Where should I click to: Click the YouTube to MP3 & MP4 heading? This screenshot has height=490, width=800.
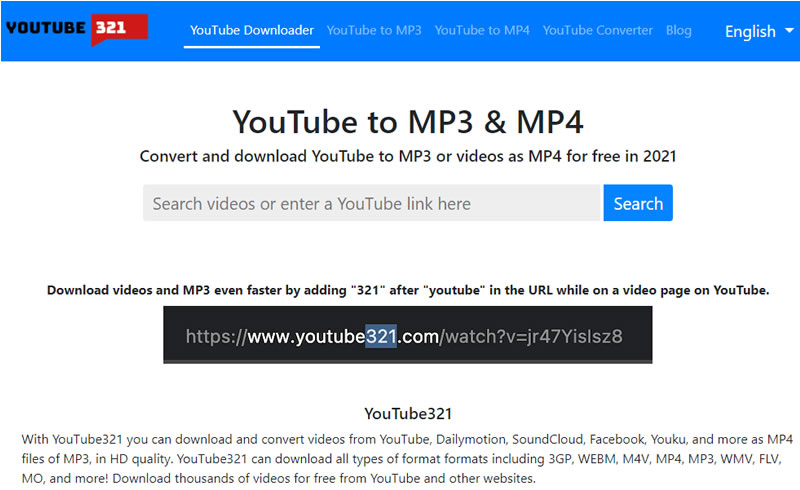(x=407, y=121)
